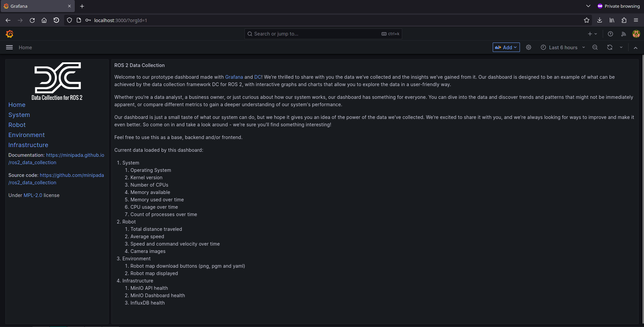Bookmark this page with star icon

point(587,20)
